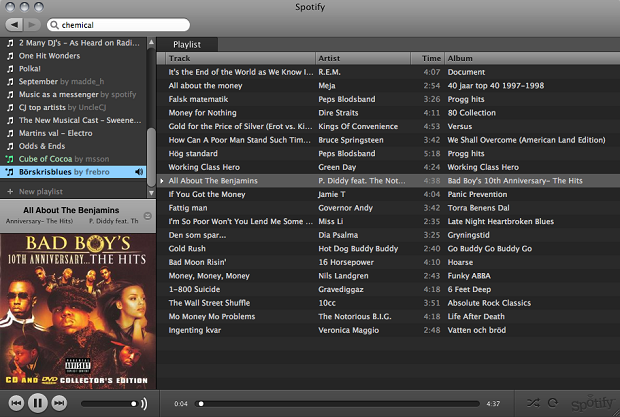Click album 'Absolute Rock Classics'
Viewport: 620px width, 417px height.
tap(489, 303)
